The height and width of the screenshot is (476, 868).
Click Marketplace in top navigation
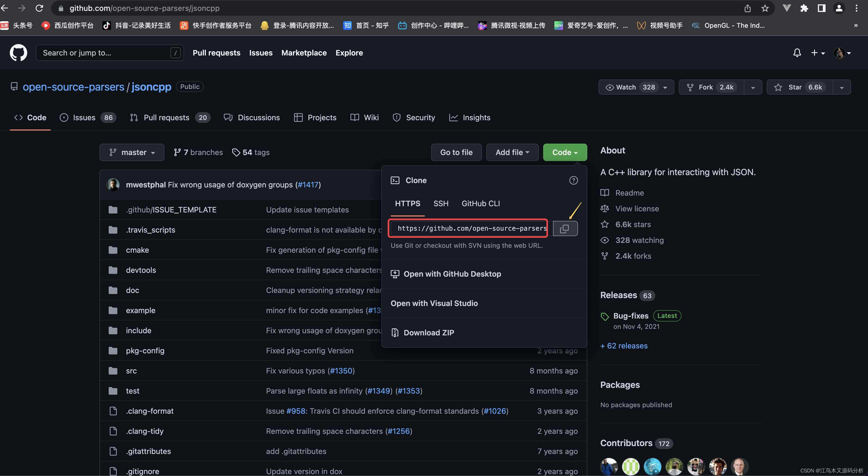(x=304, y=53)
